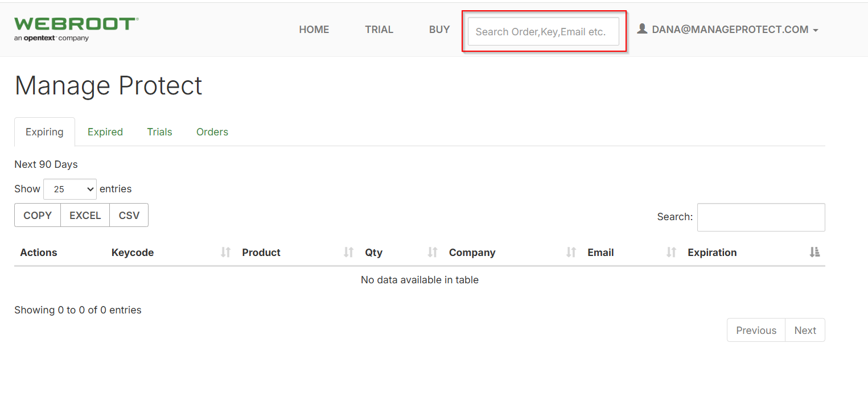Image resolution: width=868 pixels, height=409 pixels.
Task: Click 'Showing 0 to 0 of 0 entries'
Action: click(x=78, y=310)
